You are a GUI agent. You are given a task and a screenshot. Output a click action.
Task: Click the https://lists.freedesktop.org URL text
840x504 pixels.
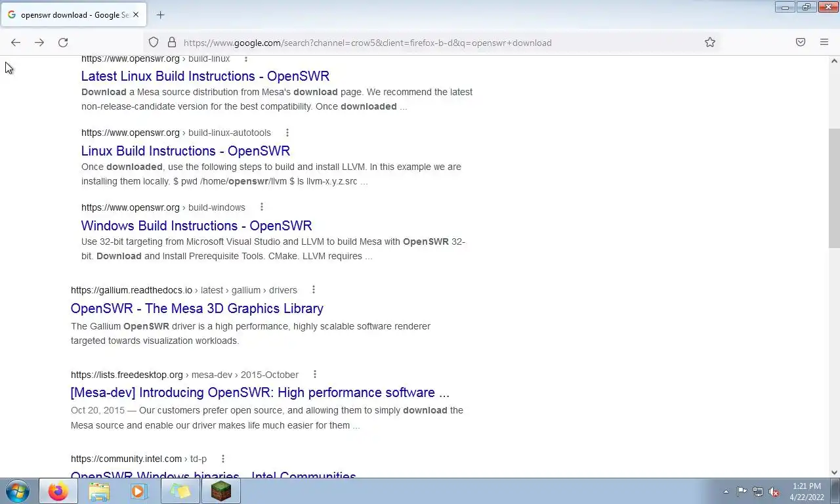[x=127, y=375]
